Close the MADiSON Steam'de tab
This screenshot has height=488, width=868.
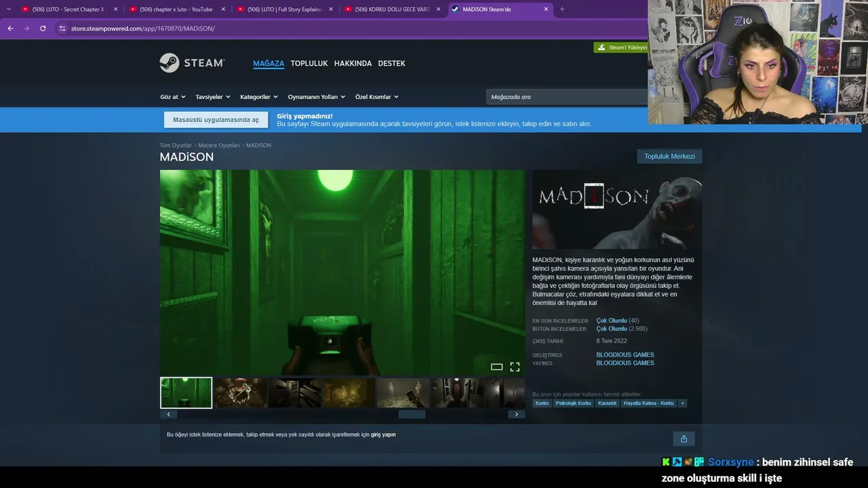pos(547,9)
